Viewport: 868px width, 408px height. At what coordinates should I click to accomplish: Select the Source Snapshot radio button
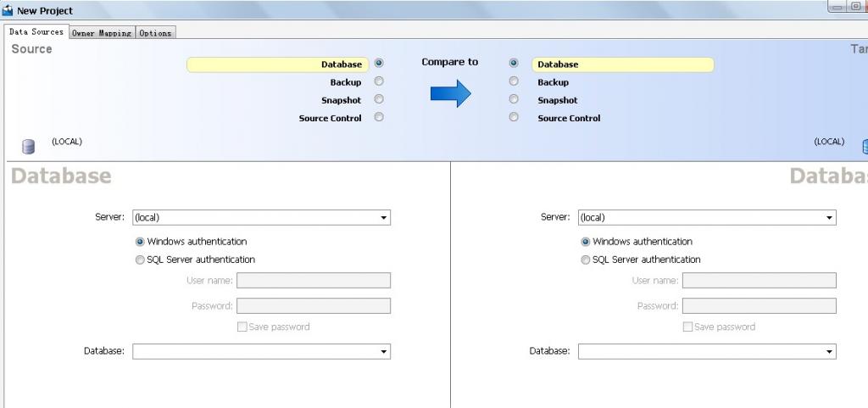click(379, 99)
